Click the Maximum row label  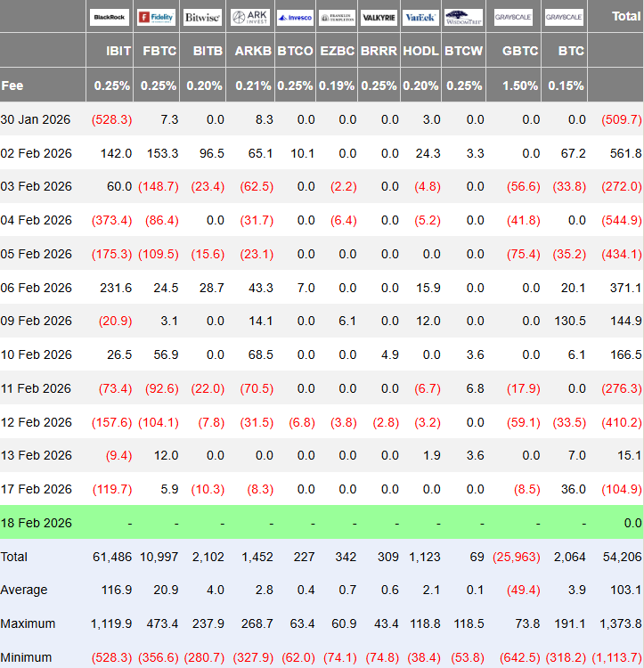(28, 623)
